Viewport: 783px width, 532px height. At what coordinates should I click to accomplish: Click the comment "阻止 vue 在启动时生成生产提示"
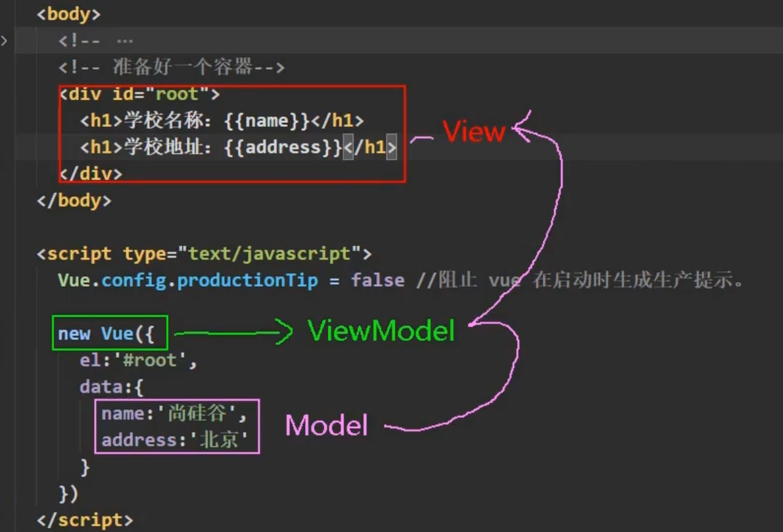tap(581, 279)
